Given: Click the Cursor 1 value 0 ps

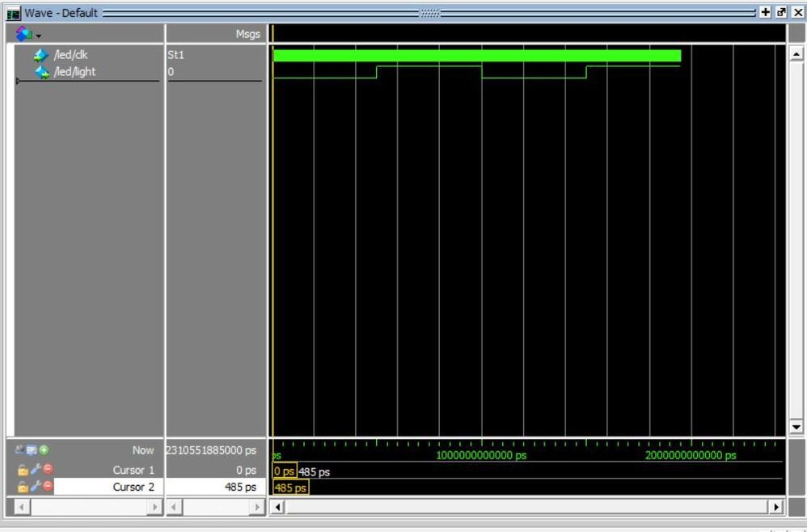Looking at the screenshot, I should coord(246,471).
